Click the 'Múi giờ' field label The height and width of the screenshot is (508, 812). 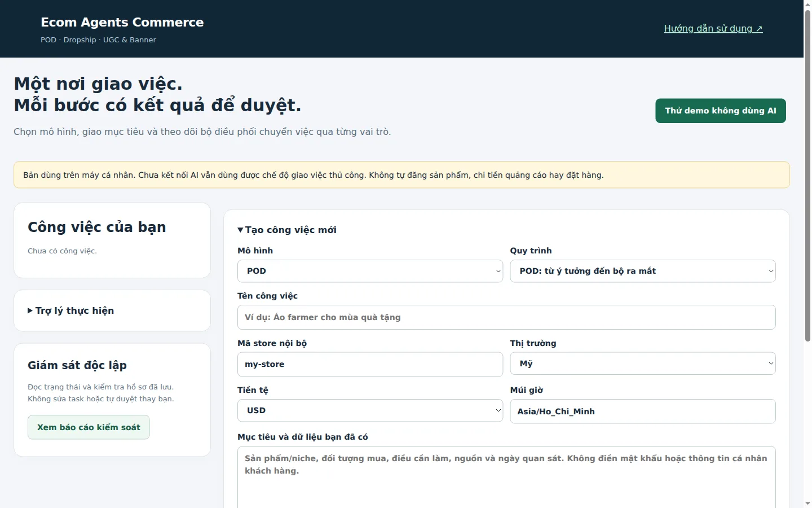pyautogui.click(x=527, y=390)
